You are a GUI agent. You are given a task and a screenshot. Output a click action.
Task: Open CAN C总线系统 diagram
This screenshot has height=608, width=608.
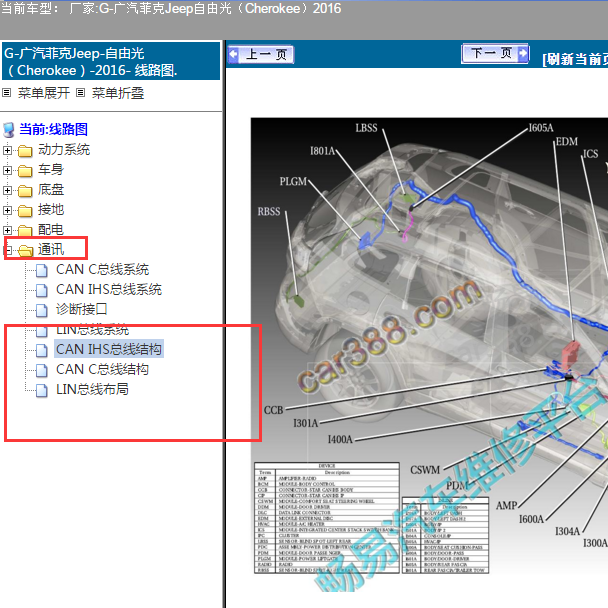click(102, 269)
